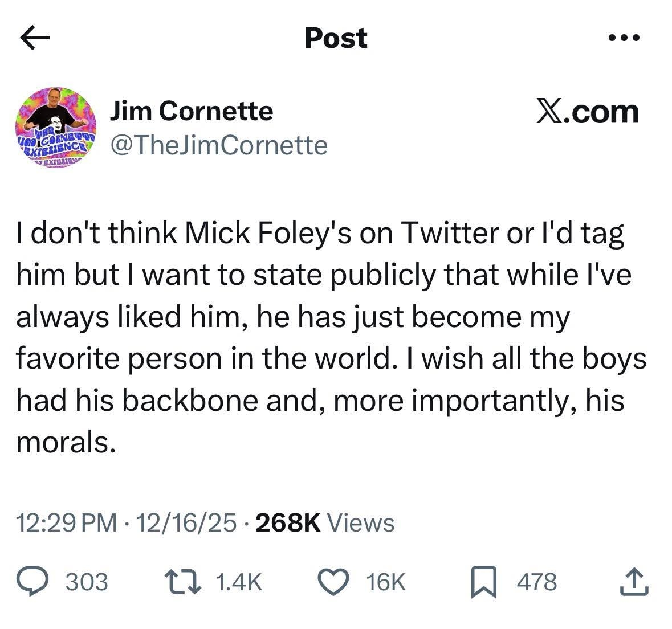Open the three-dot more options menu
672x629 pixels.
(624, 39)
